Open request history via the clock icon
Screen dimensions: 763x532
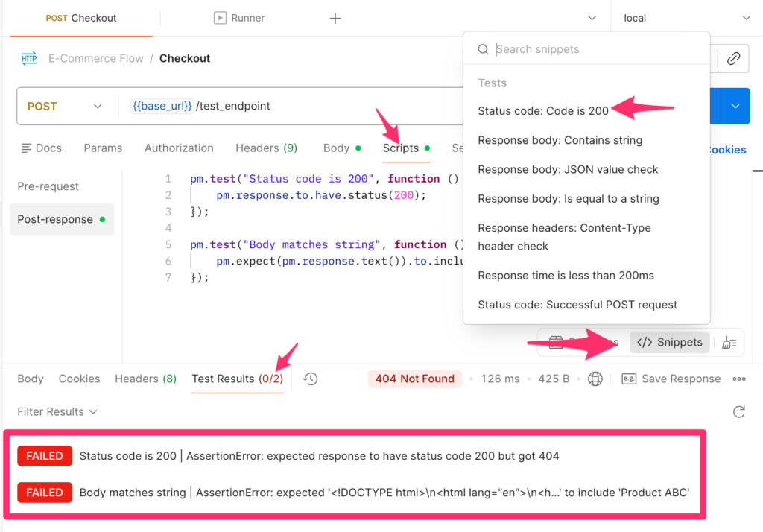[x=311, y=379]
